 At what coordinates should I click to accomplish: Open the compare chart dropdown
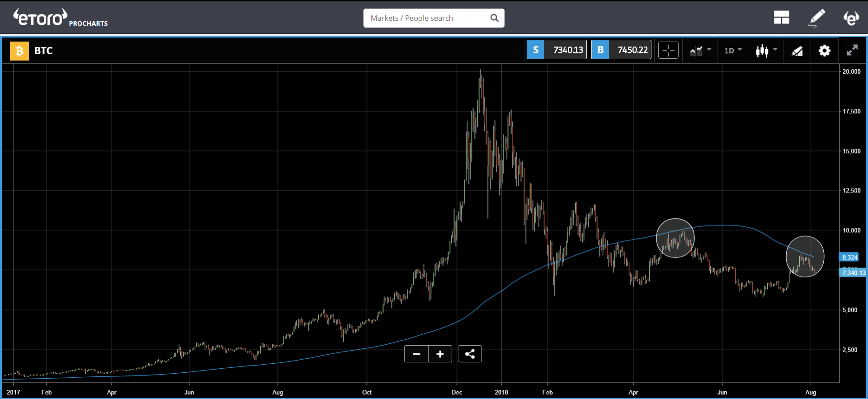[700, 51]
